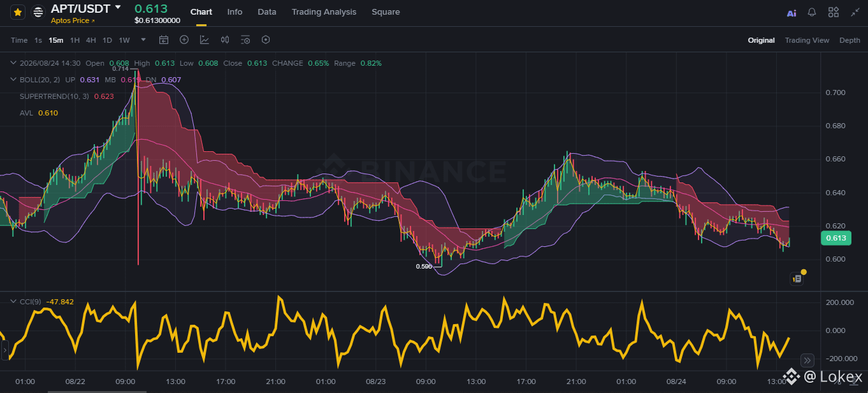
Task: Jump to latest candle double-arrow button
Action: [x=806, y=359]
